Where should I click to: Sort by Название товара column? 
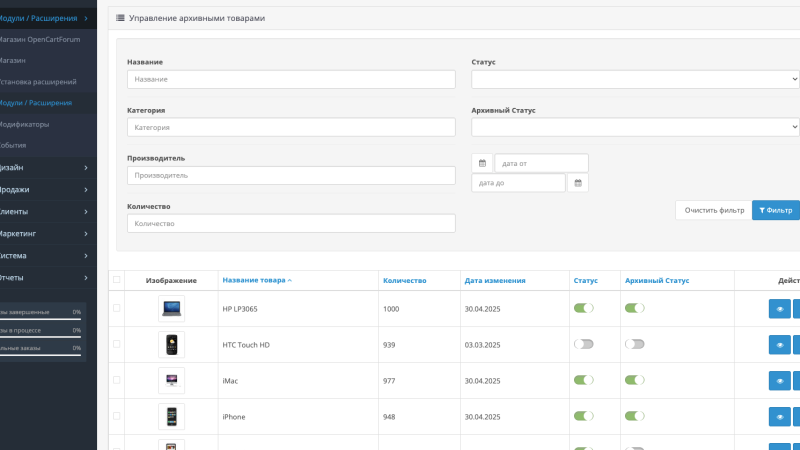coord(257,280)
